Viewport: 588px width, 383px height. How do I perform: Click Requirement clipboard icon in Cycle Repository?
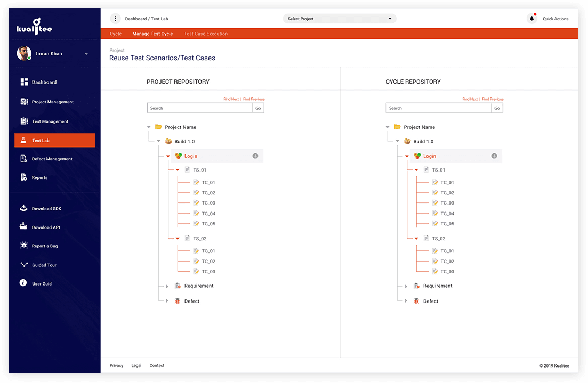(417, 286)
